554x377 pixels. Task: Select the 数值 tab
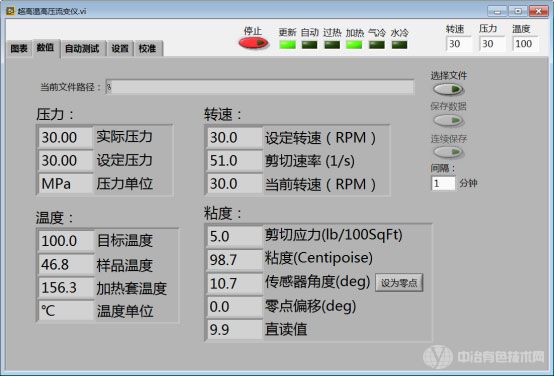[x=46, y=48]
